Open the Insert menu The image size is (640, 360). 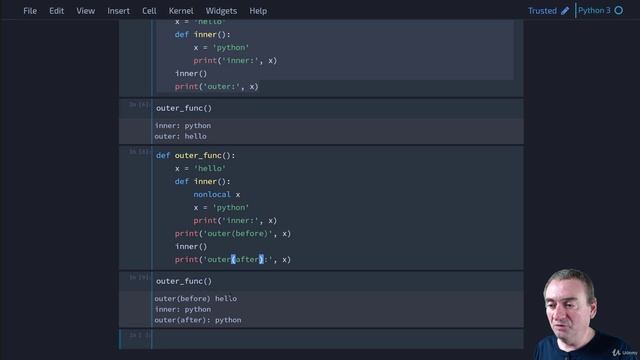[x=118, y=11]
